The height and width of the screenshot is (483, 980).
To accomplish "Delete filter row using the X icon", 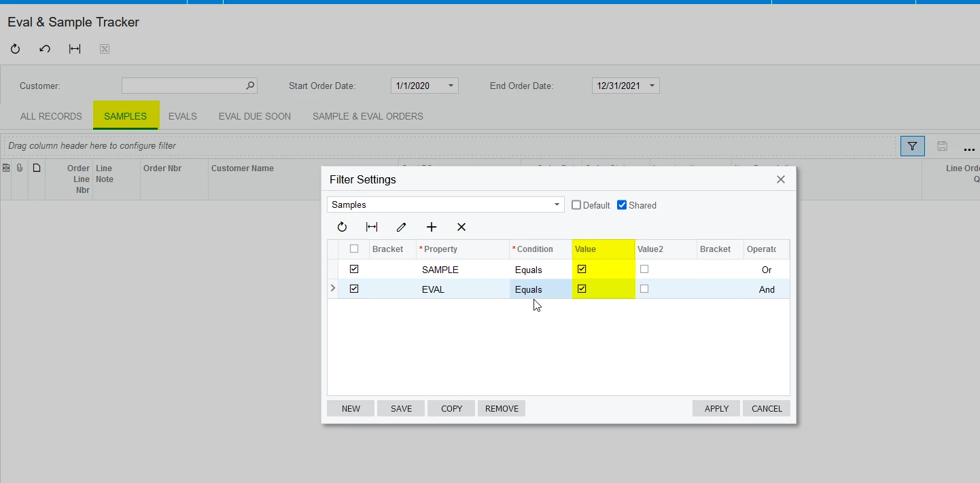I will (461, 227).
